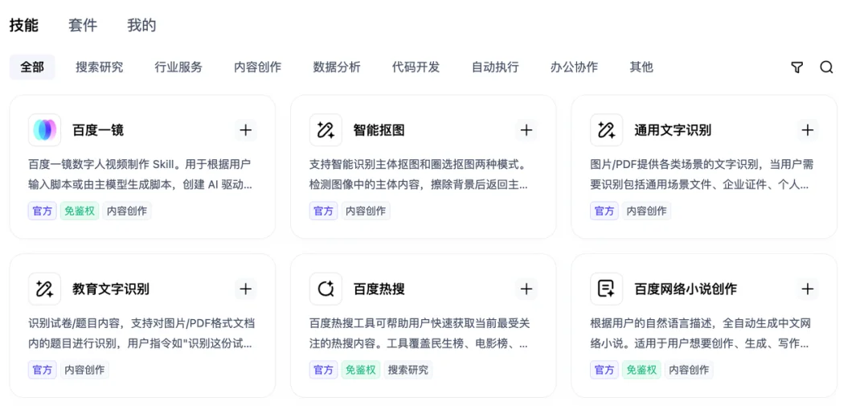
Task: Select the 其他 category filter
Action: (641, 68)
